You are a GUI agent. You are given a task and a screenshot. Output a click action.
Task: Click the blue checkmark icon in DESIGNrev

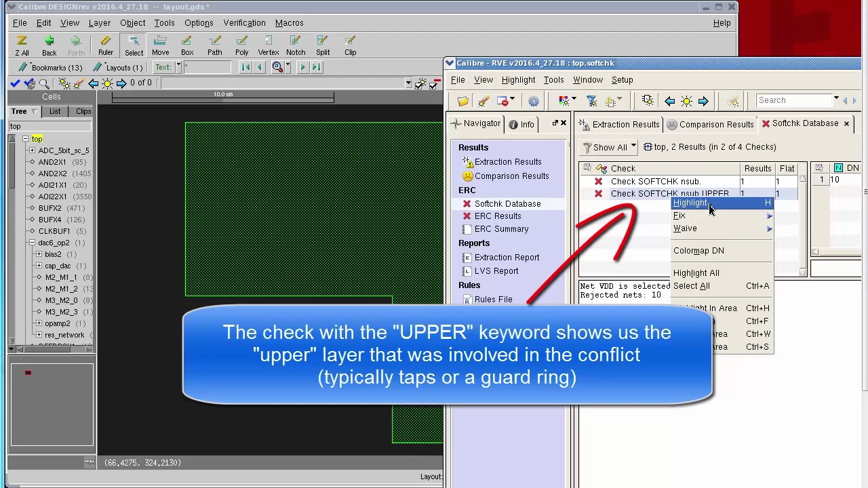pos(15,83)
